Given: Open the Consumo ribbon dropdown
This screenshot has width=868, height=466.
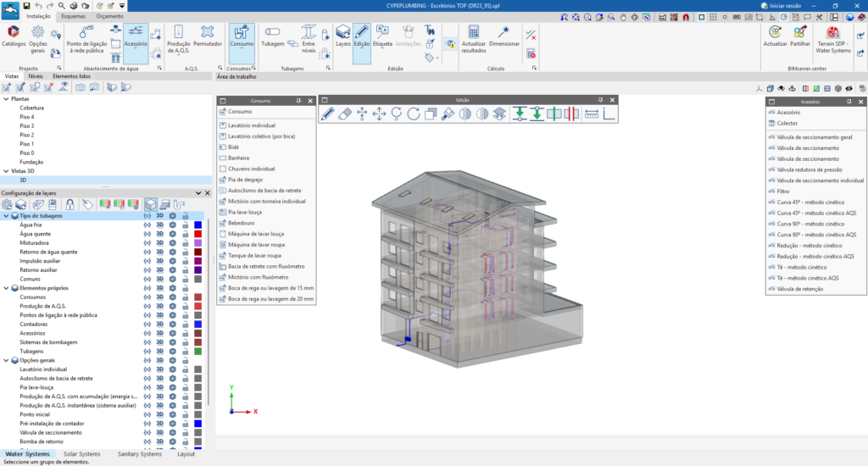Looking at the screenshot, I should point(242,48).
